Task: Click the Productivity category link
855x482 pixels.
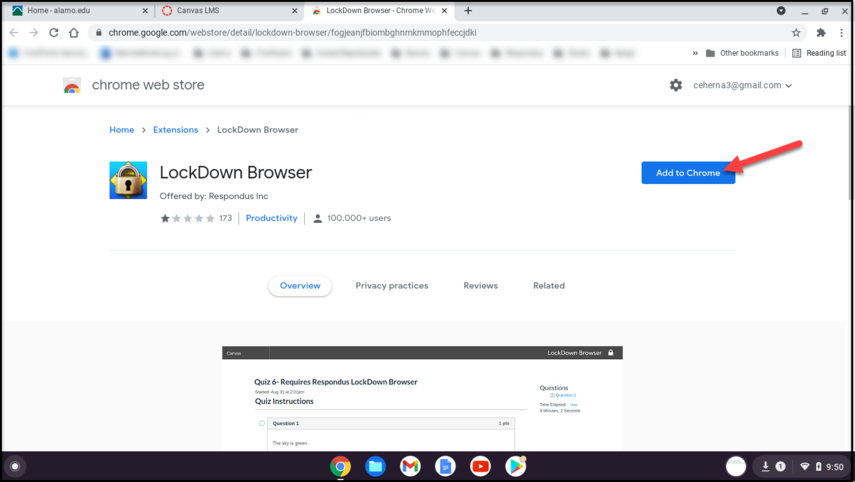Action: [x=271, y=218]
